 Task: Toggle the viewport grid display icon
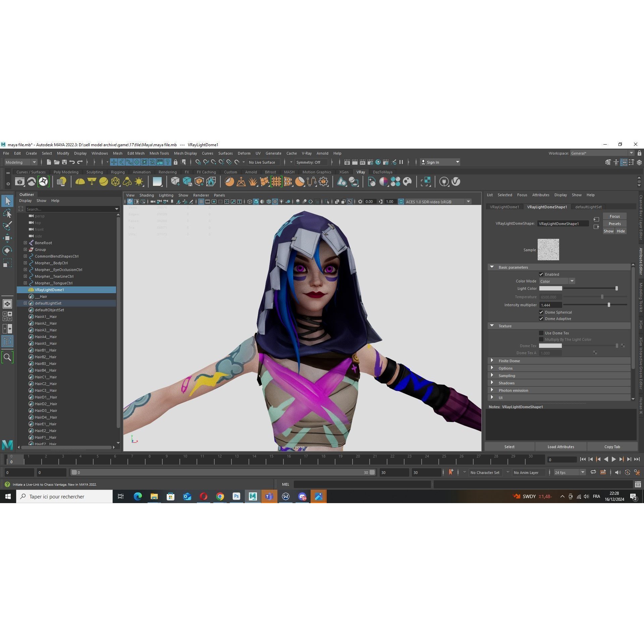(201, 202)
